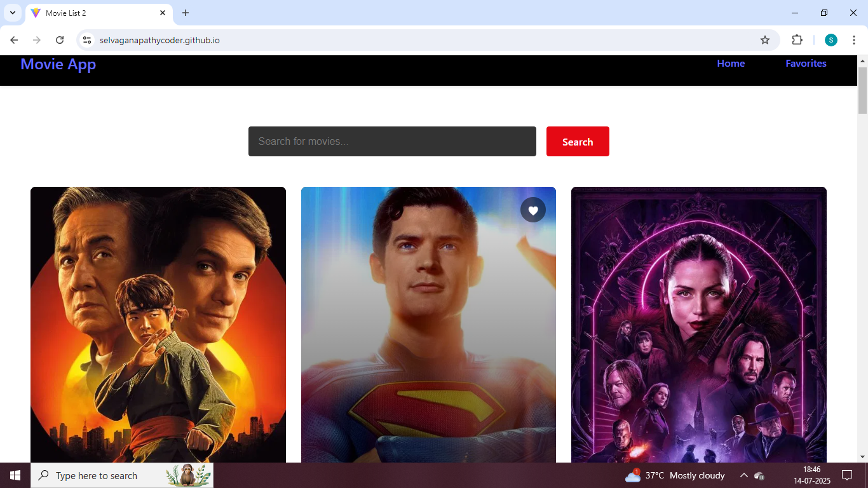Click the red Search button
The image size is (868, 488).
[578, 142]
